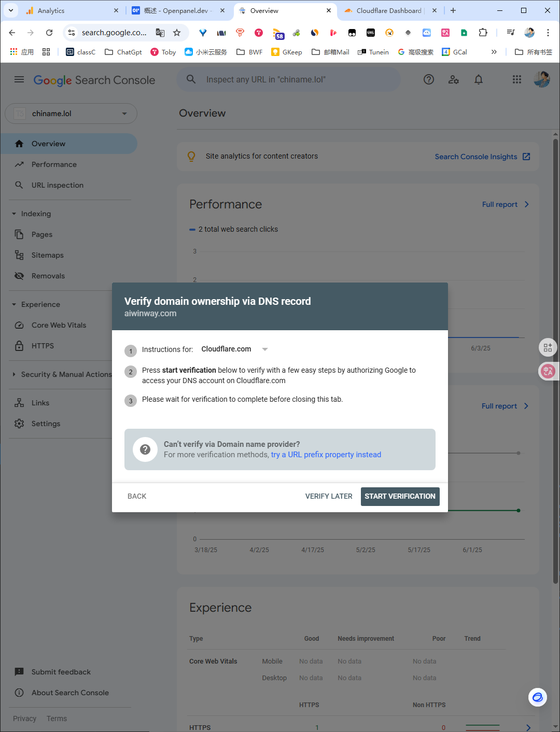Open the Chrome extensions puzzle icon
Screen dimensions: 560x732
[483, 33]
